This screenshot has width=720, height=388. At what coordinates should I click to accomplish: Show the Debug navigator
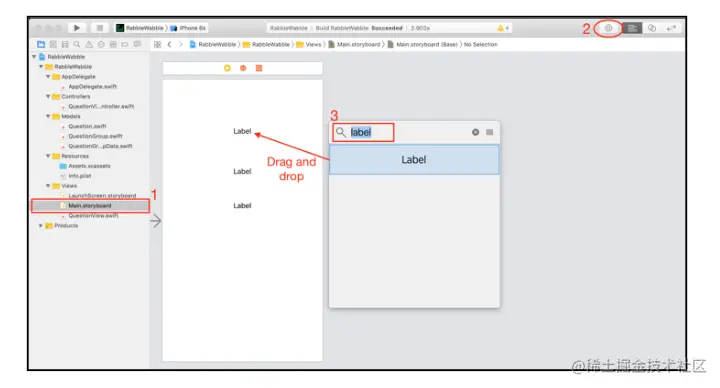[x=113, y=45]
